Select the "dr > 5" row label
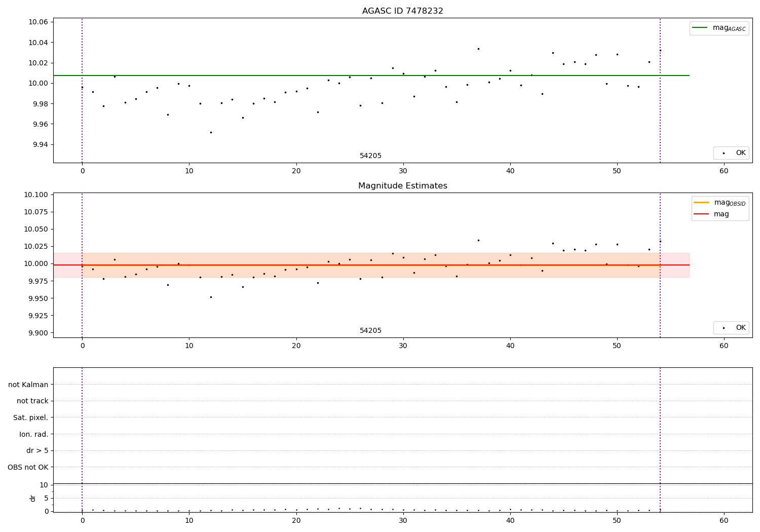This screenshot has width=760, height=532. click(x=37, y=450)
